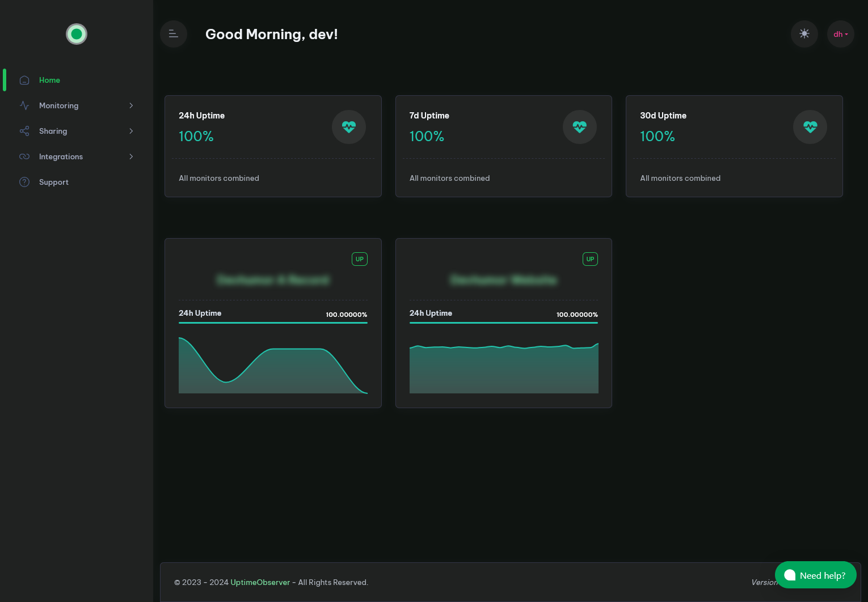Follow the UptimeObserver footer link
Viewport: 868px width, 602px height.
click(260, 582)
